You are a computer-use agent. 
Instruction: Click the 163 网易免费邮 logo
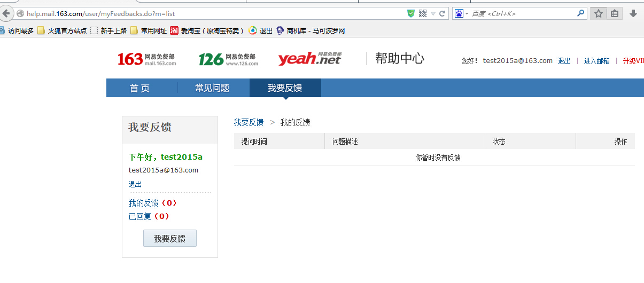(147, 59)
